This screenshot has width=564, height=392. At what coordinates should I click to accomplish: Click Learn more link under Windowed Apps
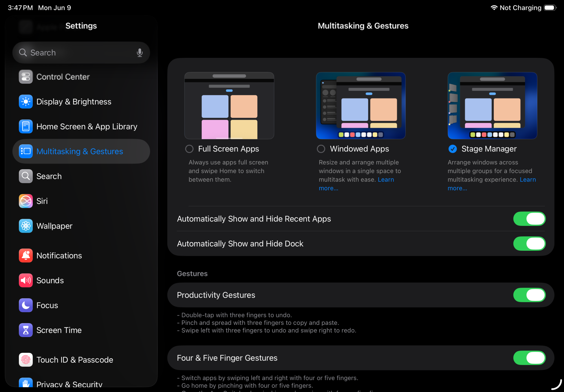(385, 180)
